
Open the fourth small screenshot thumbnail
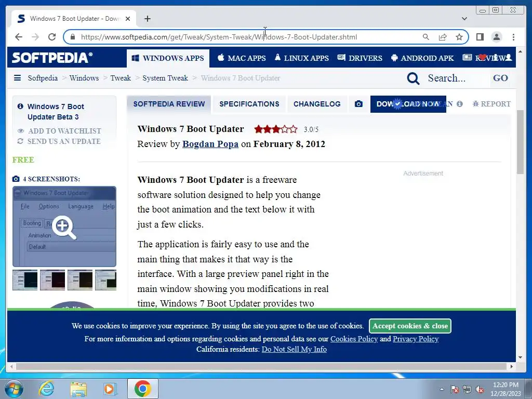(106, 280)
